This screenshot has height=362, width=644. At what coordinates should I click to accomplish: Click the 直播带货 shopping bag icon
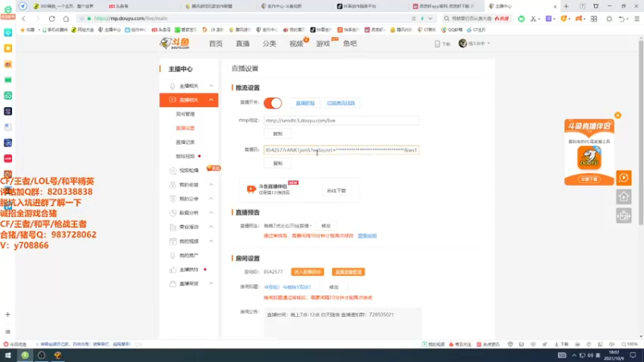172,284
